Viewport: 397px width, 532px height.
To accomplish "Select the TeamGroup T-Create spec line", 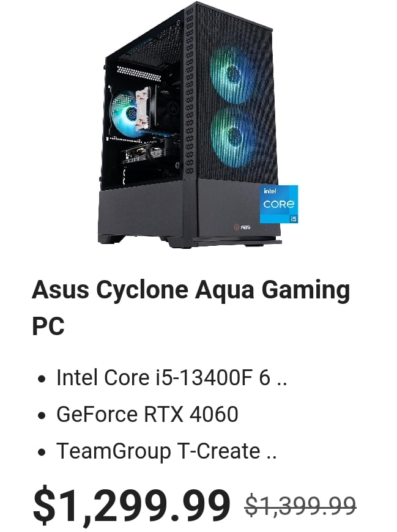I will (x=166, y=451).
